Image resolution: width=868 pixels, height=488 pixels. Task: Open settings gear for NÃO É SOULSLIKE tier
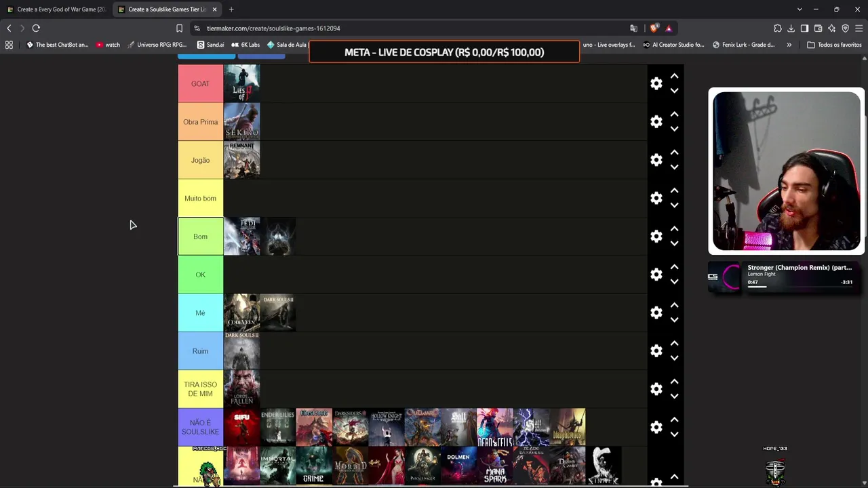tap(656, 427)
